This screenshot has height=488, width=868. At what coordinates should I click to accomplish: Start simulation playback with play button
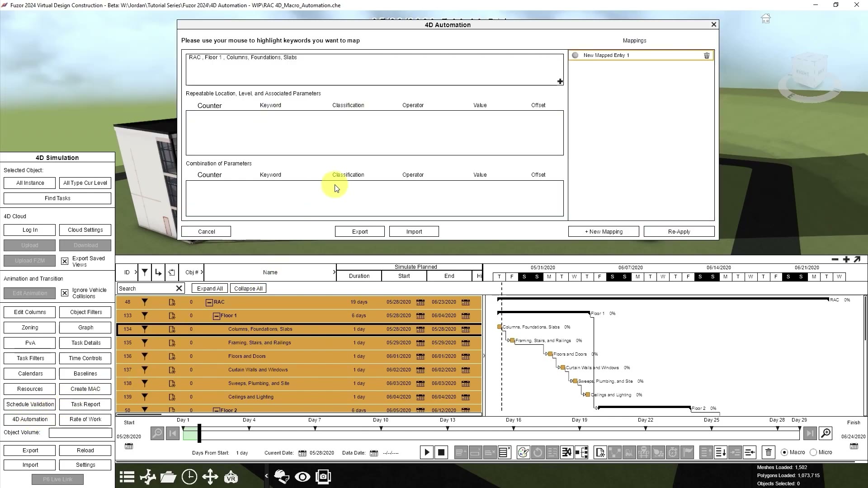tap(427, 452)
